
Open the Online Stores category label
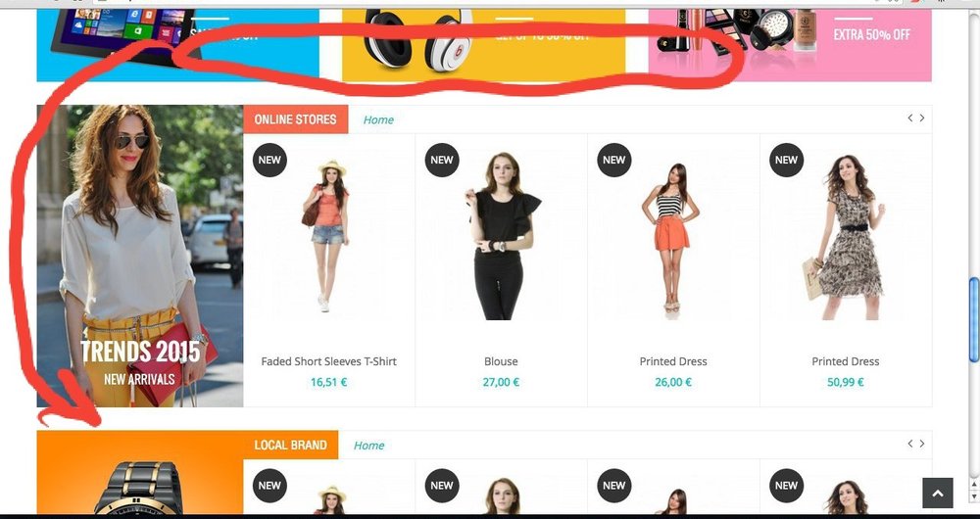click(x=296, y=119)
